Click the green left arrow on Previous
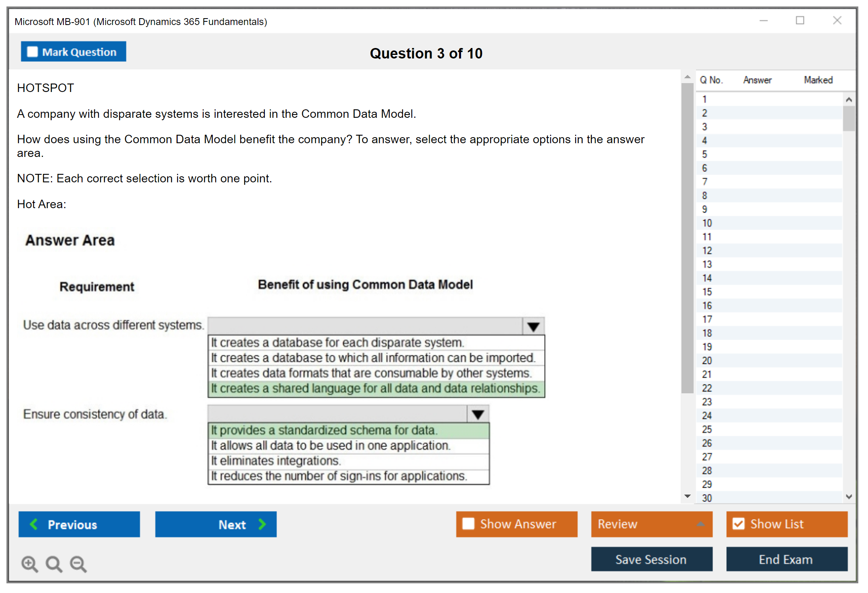The image size is (868, 593). click(34, 524)
